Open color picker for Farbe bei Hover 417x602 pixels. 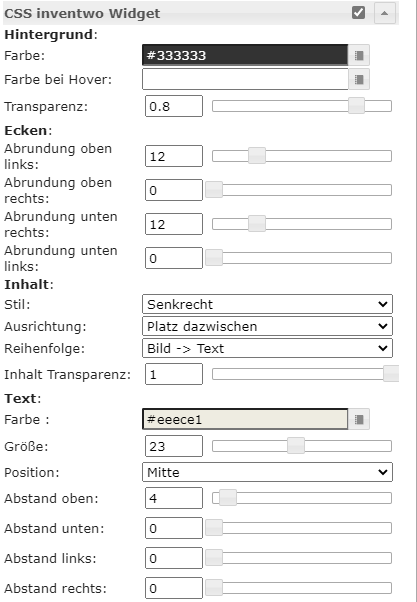point(359,79)
